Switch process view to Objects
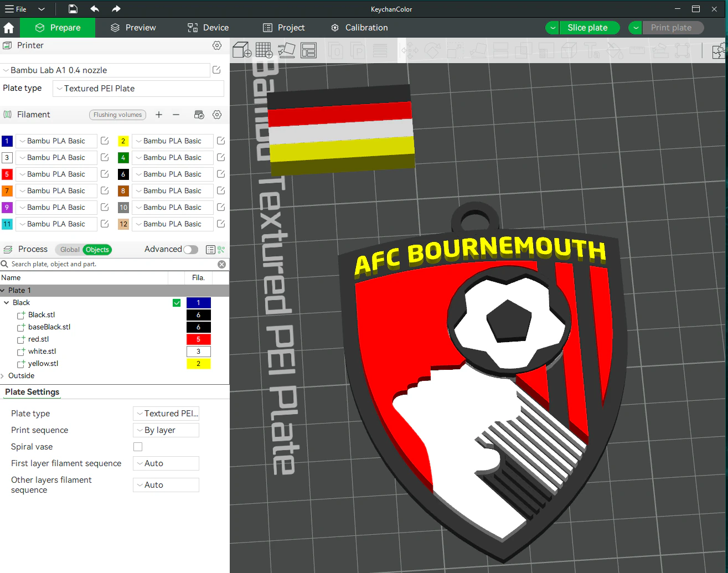Image resolution: width=728 pixels, height=573 pixels. (x=97, y=250)
